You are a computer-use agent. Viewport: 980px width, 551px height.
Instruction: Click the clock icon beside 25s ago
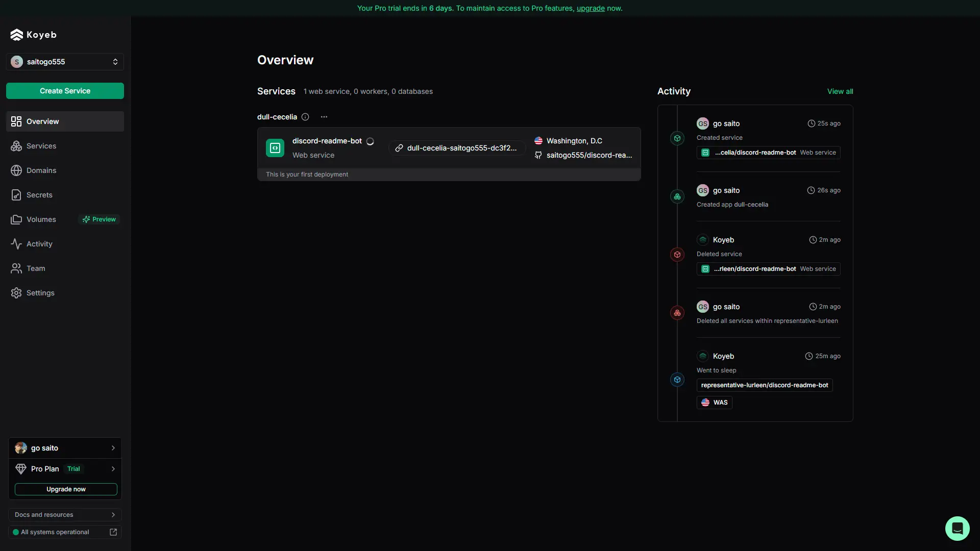point(811,123)
